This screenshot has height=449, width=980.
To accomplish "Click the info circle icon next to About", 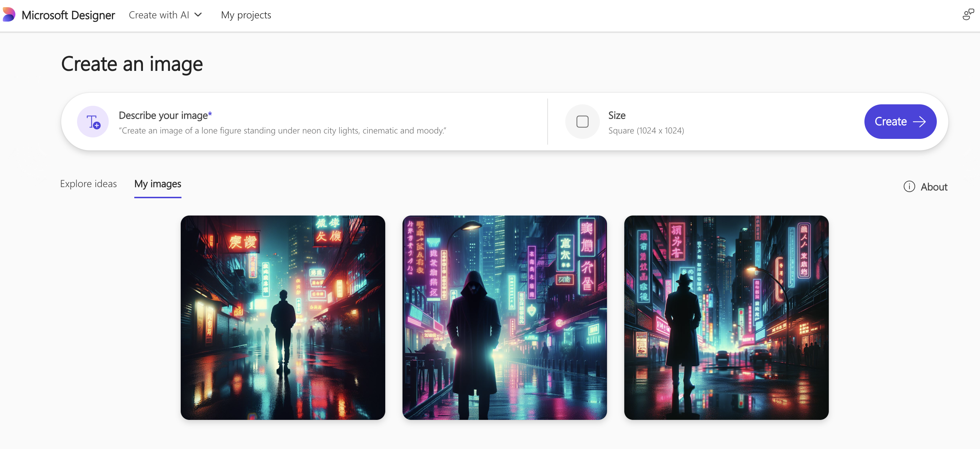I will point(909,187).
